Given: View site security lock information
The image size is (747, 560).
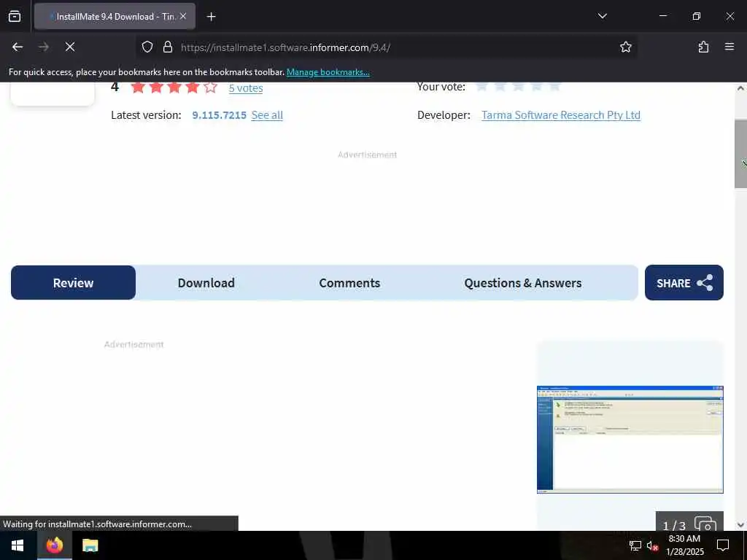Looking at the screenshot, I should point(167,47).
